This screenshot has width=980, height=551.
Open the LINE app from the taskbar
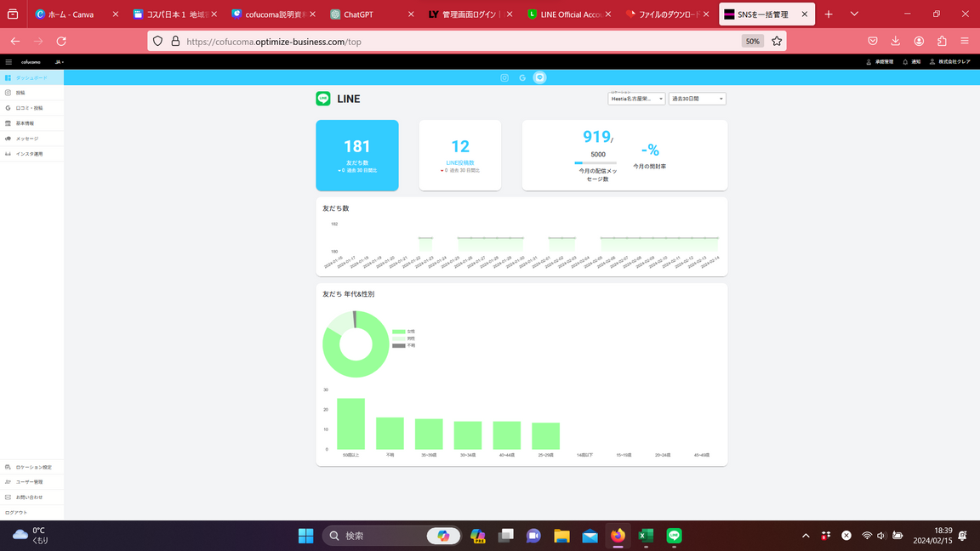coord(674,536)
